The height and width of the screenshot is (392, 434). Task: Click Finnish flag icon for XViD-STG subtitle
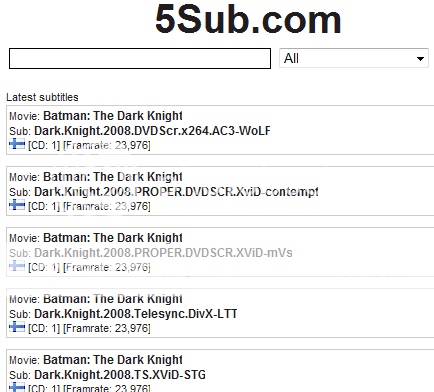coord(17,387)
